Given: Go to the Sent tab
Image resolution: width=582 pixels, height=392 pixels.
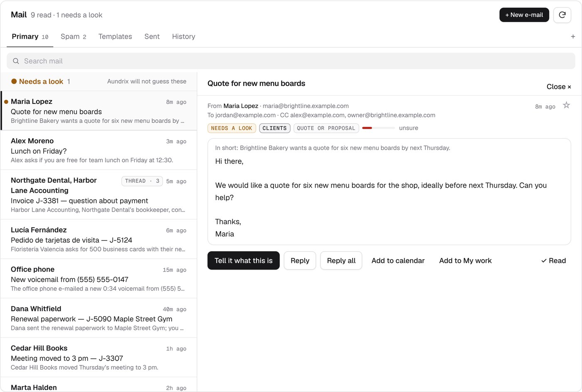Looking at the screenshot, I should click(x=152, y=37).
